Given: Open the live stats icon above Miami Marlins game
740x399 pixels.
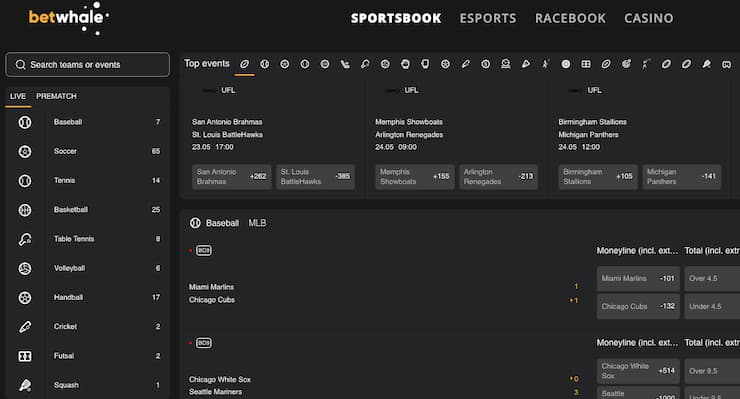Looking at the screenshot, I should click(x=204, y=250).
